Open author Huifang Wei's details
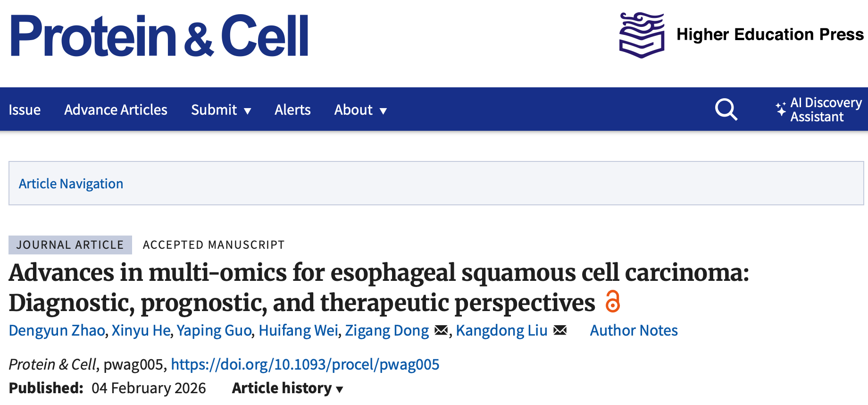868x405 pixels. point(298,330)
